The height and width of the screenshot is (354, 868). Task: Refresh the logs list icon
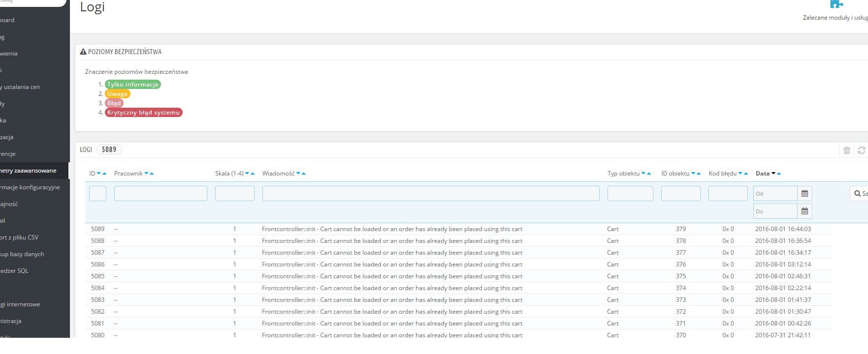pos(862,150)
